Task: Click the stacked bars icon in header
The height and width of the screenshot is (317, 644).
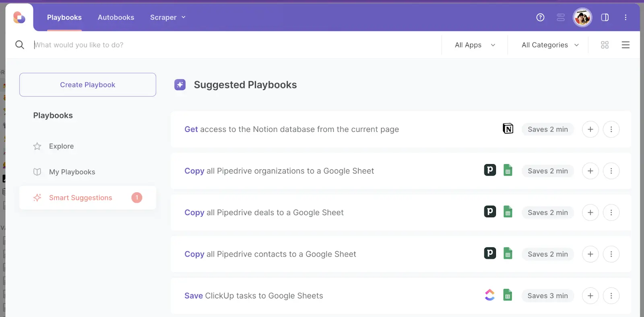Action: pos(561,17)
